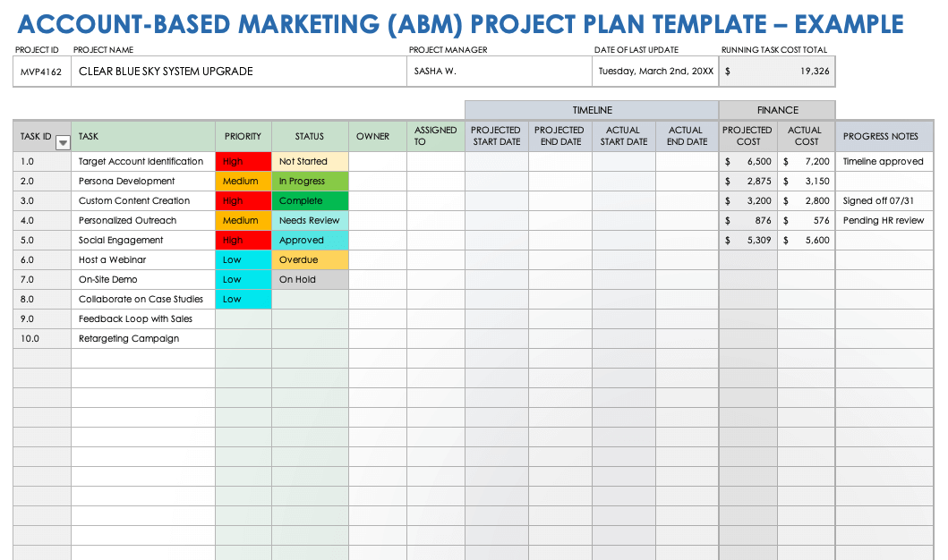Viewport: 948px width, 560px height.
Task: Select the On Hold status cell
Action: pyautogui.click(x=310, y=280)
